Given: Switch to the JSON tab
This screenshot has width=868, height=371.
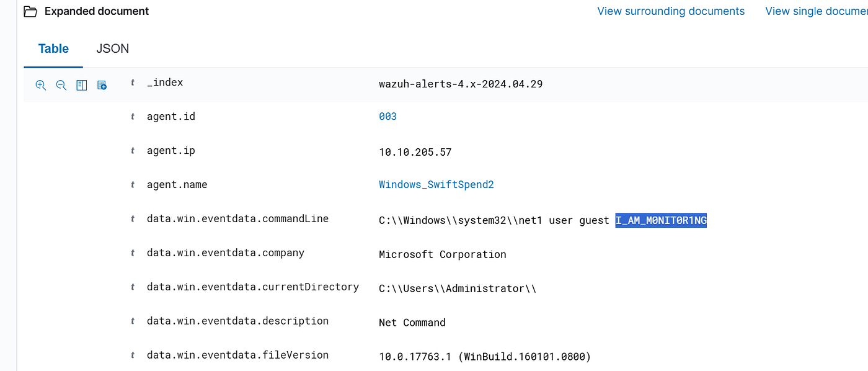Looking at the screenshot, I should [113, 48].
